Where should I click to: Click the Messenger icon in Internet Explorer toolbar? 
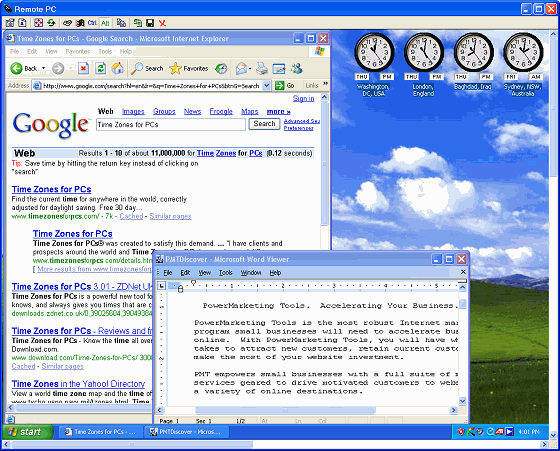pos(296,68)
